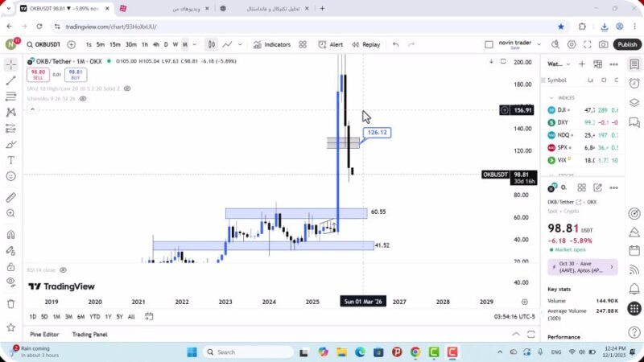
Task: Open the Pine Editor tab
Action: pos(45,334)
